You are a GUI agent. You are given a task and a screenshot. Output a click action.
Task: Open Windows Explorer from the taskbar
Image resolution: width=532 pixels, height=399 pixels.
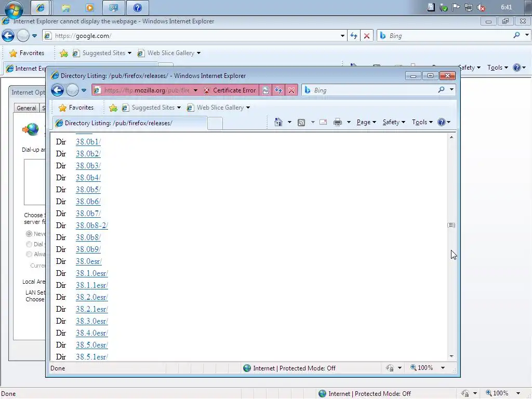pos(66,8)
